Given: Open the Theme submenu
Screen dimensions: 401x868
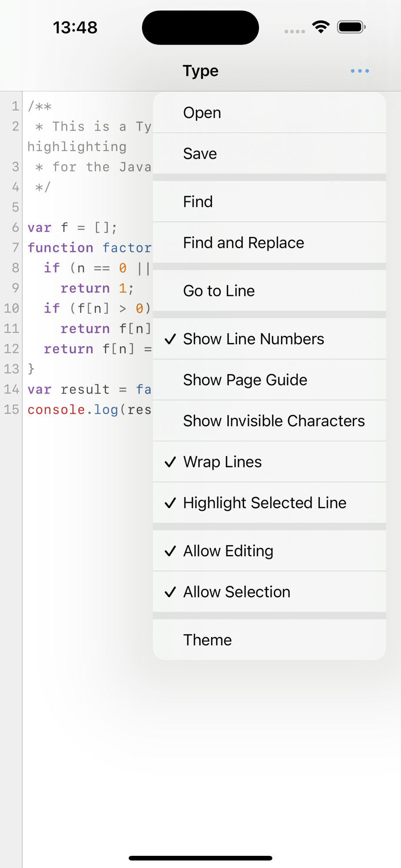Looking at the screenshot, I should tap(269, 640).
